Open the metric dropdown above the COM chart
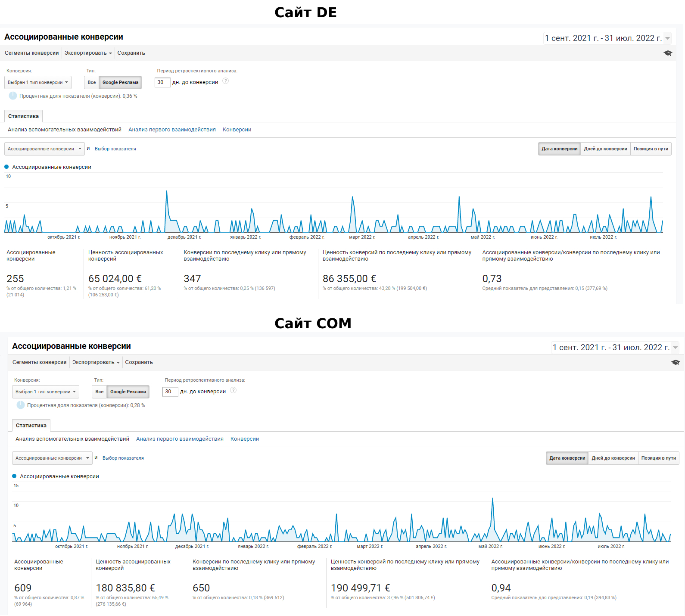The width and height of the screenshot is (685, 616). pos(52,458)
